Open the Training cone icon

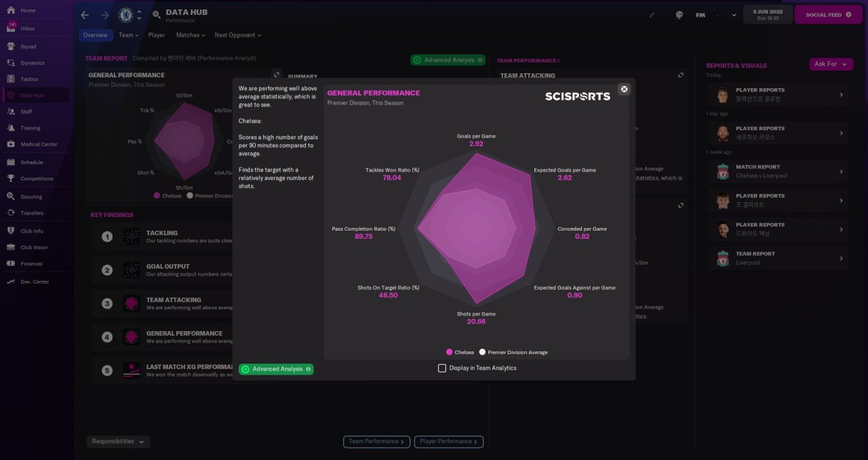(x=11, y=128)
